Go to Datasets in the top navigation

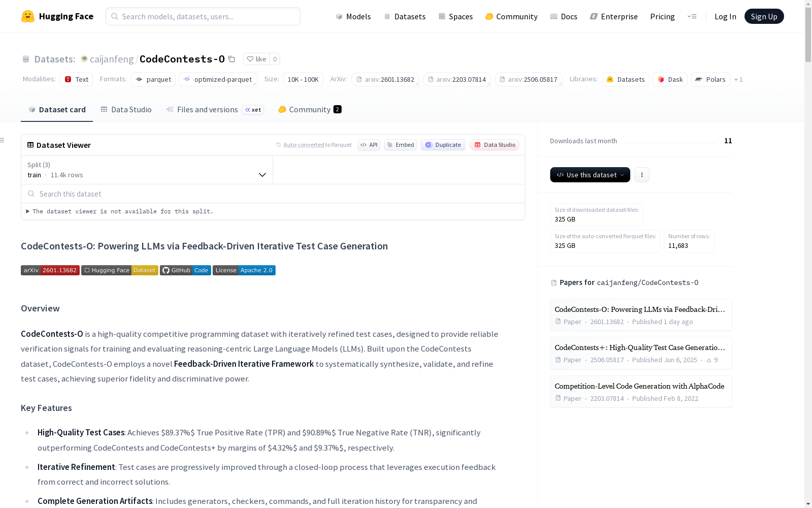click(404, 16)
